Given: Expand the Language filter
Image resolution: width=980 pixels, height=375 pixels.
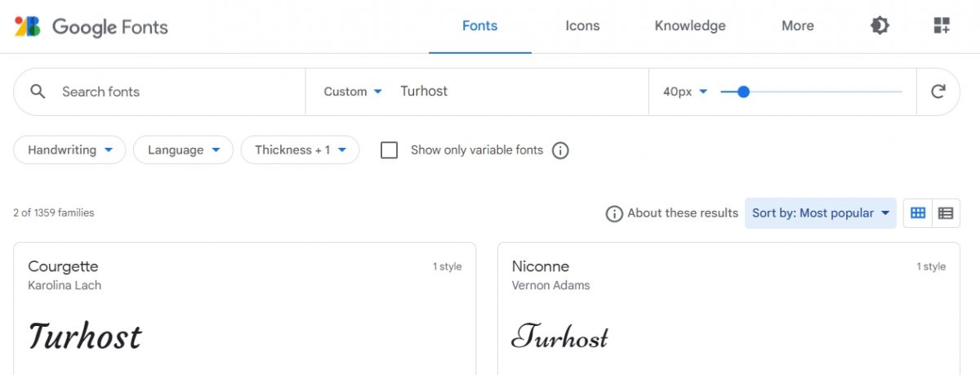Looking at the screenshot, I should 184,150.
